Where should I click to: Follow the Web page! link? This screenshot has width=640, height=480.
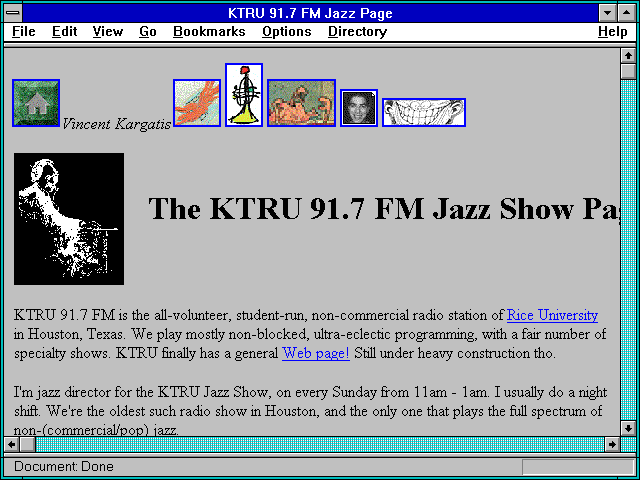[316, 353]
